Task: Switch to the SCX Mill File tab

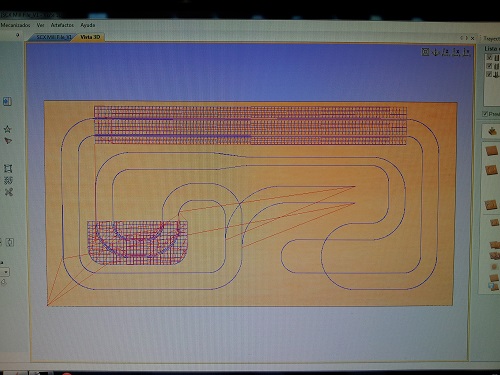Action: point(53,37)
